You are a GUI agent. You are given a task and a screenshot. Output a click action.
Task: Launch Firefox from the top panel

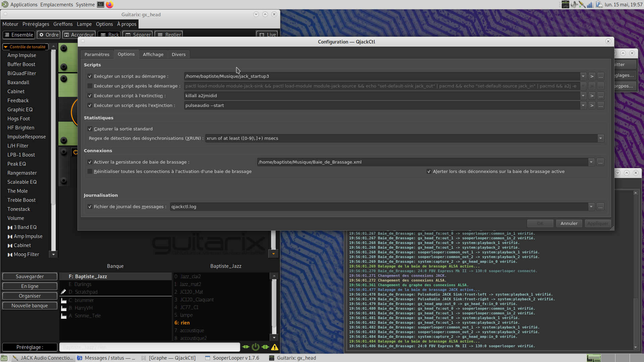point(109,4)
